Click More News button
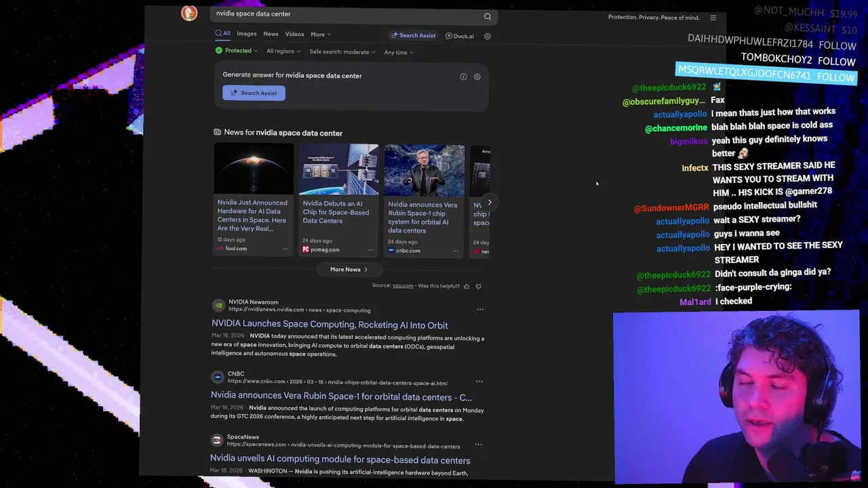The image size is (868, 488). click(x=349, y=270)
